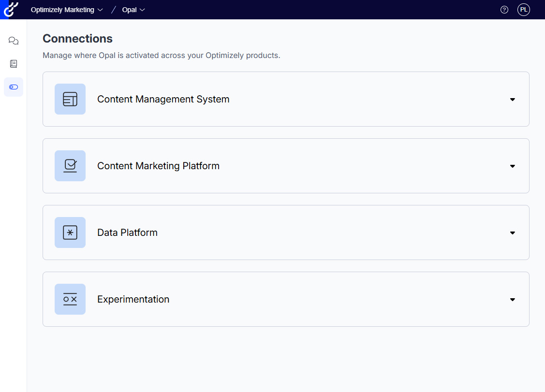Open the document library sidebar icon
The width and height of the screenshot is (545, 392).
tap(14, 64)
